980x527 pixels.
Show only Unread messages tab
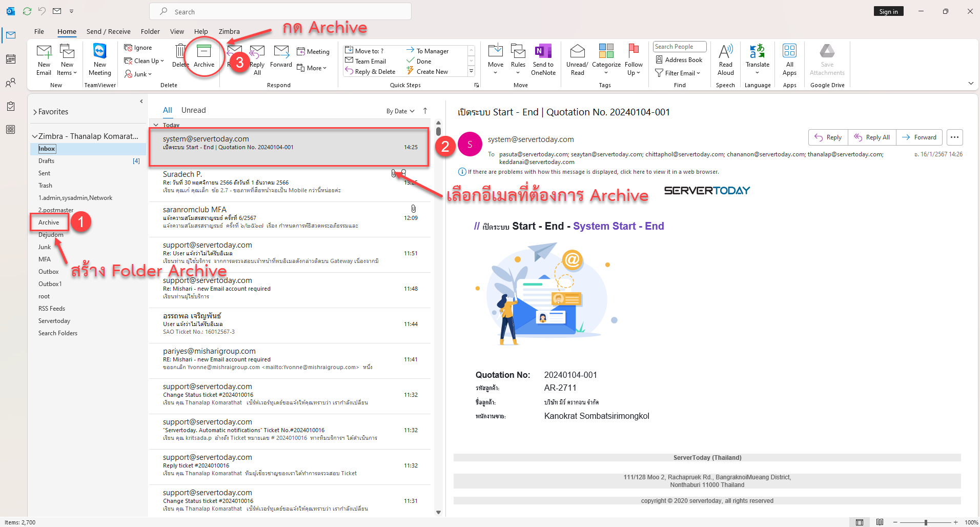193,110
